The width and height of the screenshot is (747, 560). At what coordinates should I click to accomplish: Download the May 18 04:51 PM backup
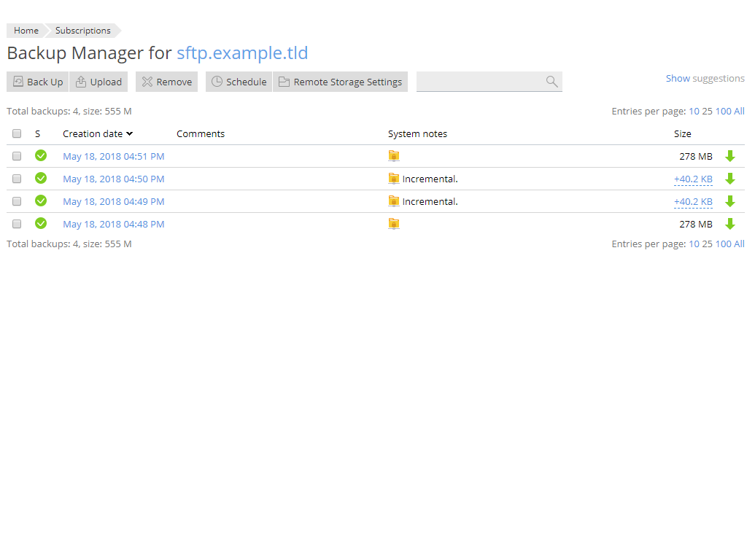(x=730, y=156)
